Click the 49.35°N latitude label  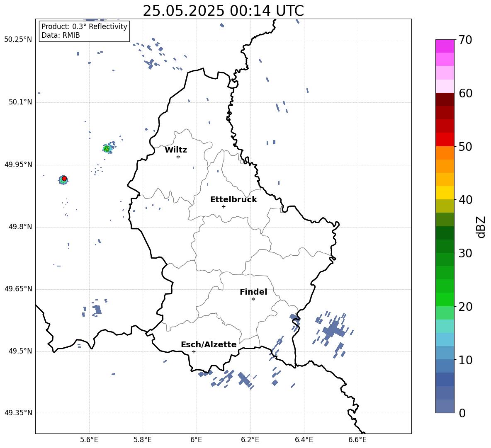click(x=18, y=413)
